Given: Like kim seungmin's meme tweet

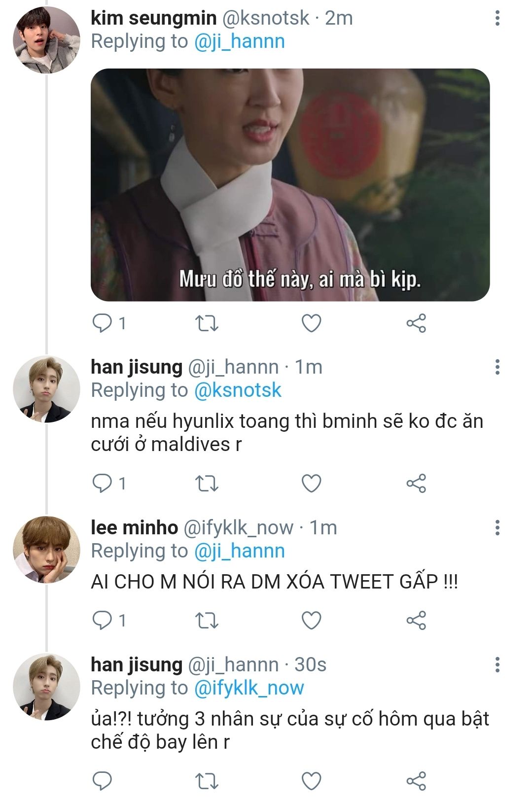Looking at the screenshot, I should pyautogui.click(x=311, y=323).
